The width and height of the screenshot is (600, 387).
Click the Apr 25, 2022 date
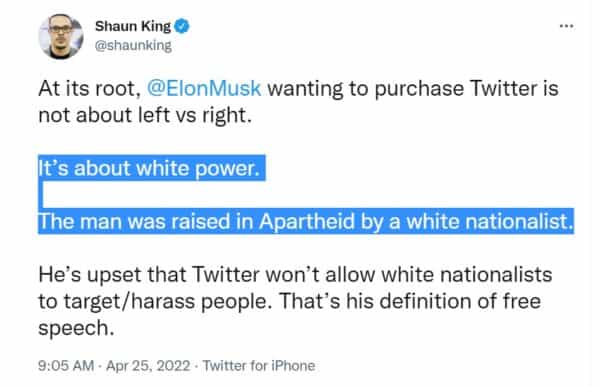pos(148,366)
